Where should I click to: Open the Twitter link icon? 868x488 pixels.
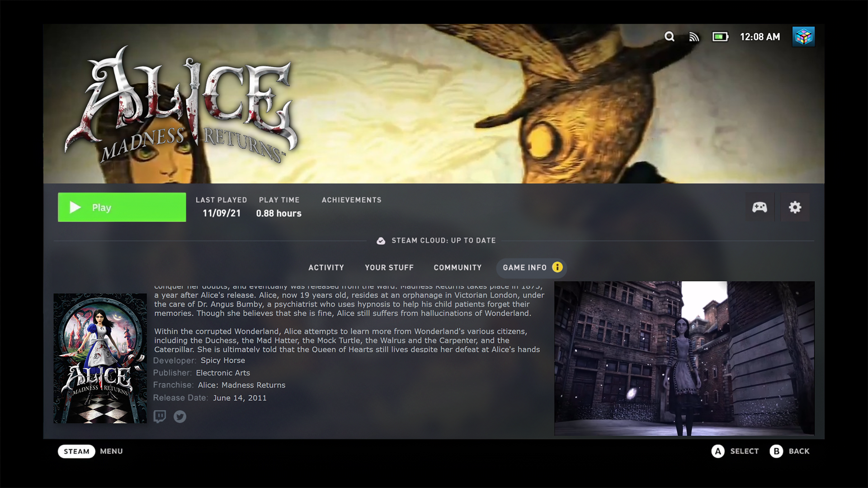pyautogui.click(x=180, y=417)
